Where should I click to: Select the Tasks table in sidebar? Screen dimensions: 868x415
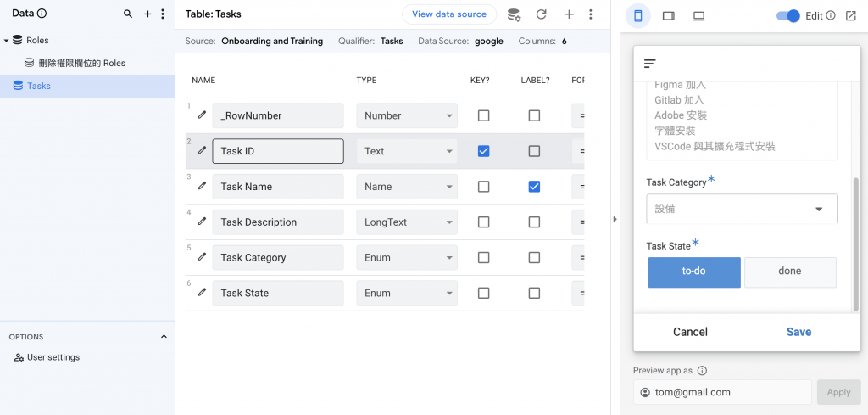point(38,86)
